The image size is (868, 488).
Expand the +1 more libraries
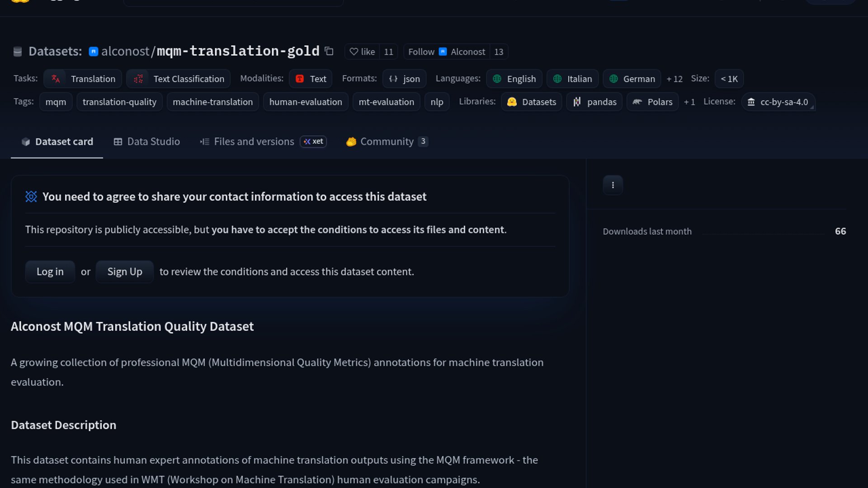point(689,102)
